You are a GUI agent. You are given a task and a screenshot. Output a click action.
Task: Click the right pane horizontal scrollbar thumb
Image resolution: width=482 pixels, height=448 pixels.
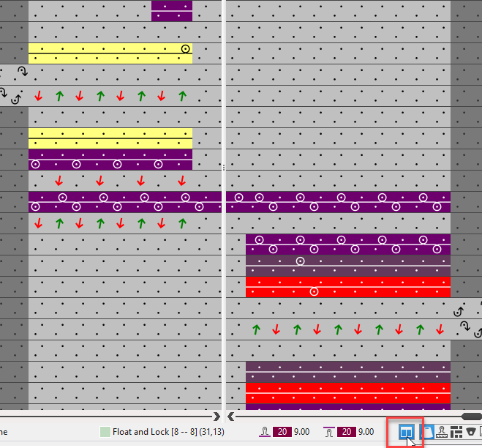coord(467,417)
